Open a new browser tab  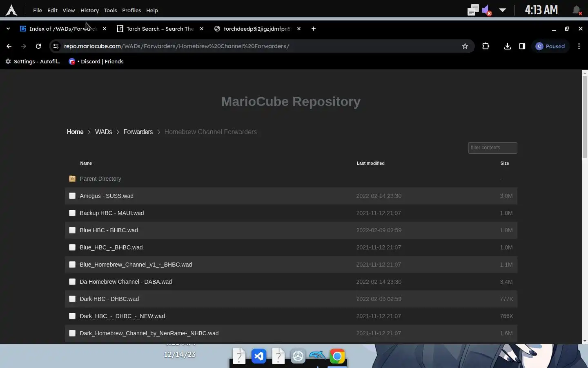[x=314, y=29]
